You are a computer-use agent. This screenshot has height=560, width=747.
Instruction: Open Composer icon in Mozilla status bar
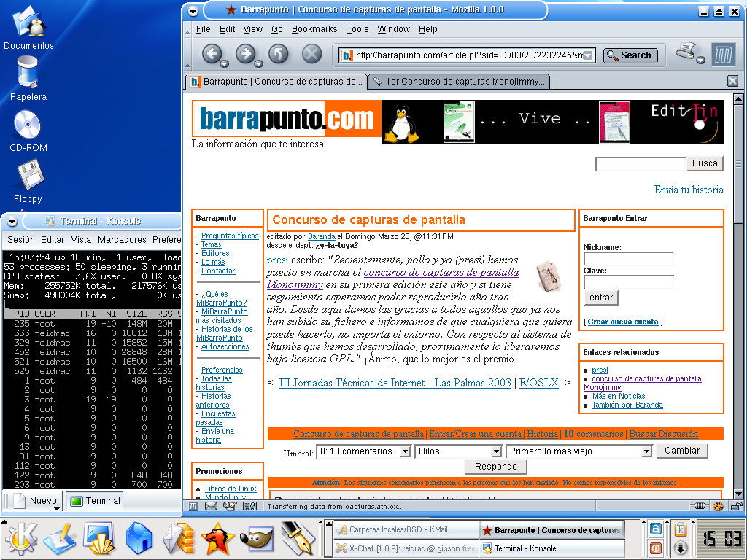[230, 506]
